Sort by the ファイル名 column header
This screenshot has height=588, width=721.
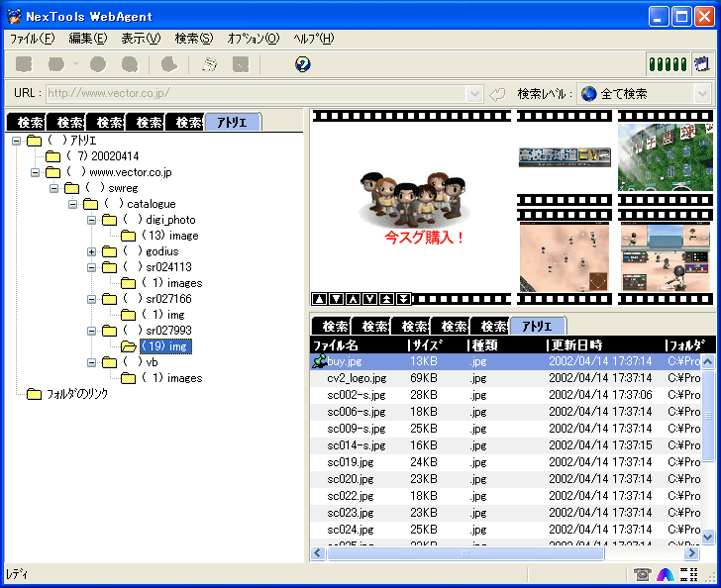point(360,345)
